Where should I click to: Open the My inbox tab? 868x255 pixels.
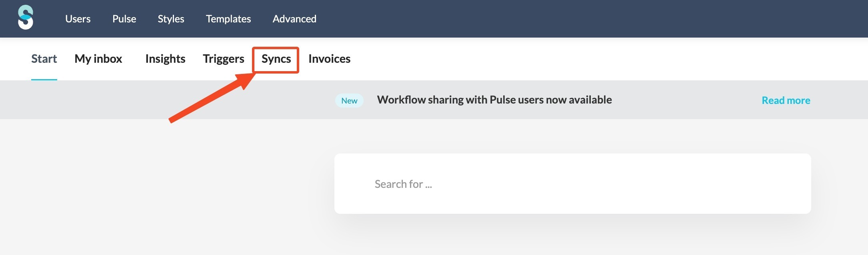click(98, 59)
